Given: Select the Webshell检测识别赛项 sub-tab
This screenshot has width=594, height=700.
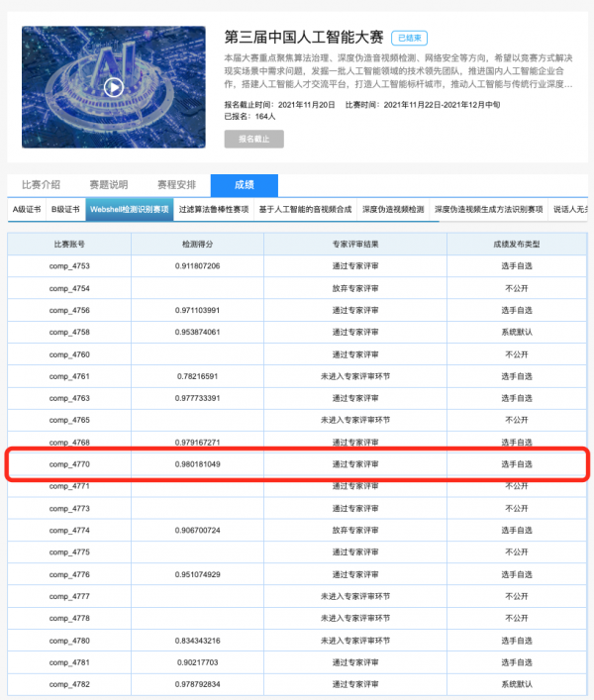Looking at the screenshot, I should pos(130,209).
